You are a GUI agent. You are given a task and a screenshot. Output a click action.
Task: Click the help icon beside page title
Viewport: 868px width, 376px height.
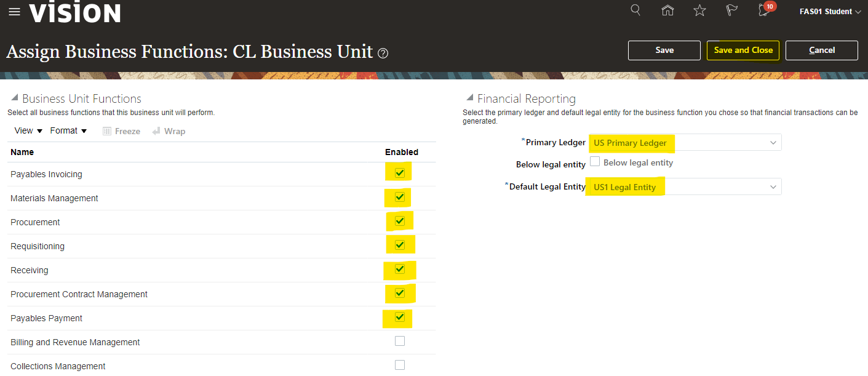click(x=383, y=53)
